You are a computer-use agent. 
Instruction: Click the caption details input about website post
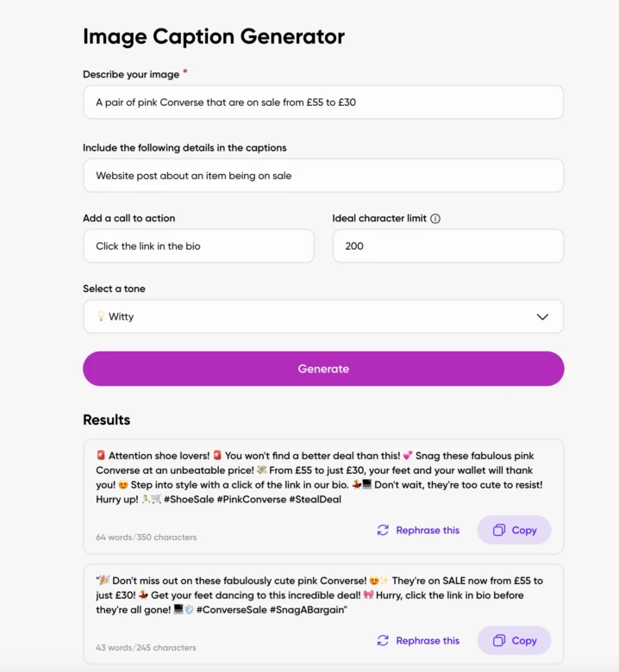(323, 176)
